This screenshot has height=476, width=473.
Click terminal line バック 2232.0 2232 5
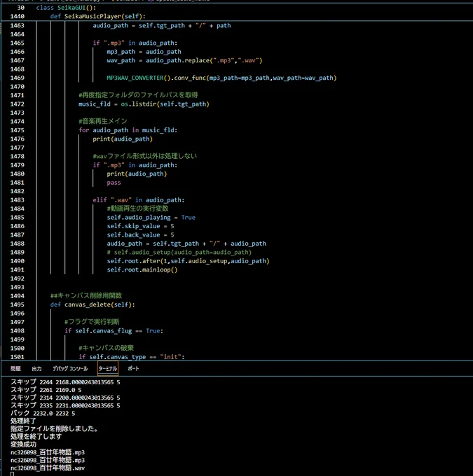click(43, 413)
